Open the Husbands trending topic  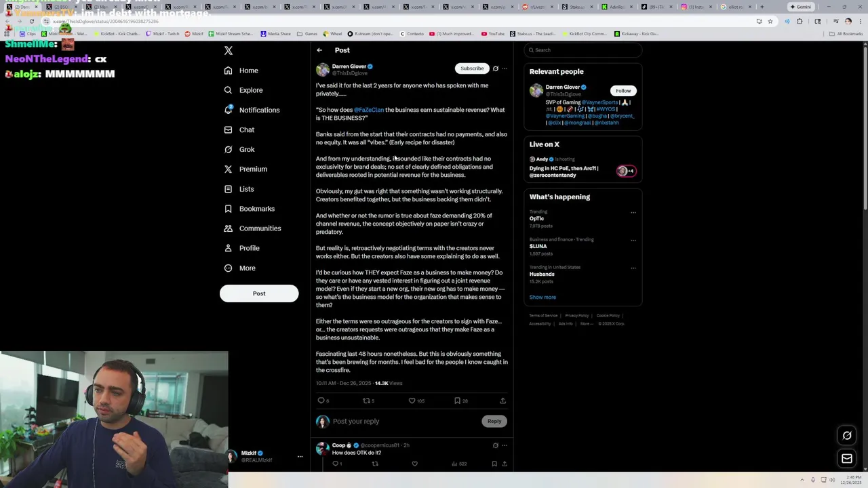pos(542,274)
